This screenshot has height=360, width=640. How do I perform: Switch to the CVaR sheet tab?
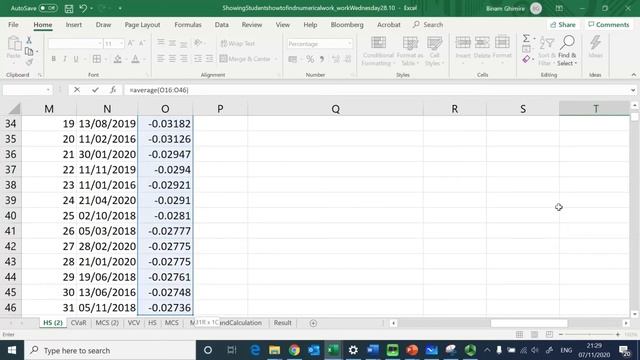point(78,322)
